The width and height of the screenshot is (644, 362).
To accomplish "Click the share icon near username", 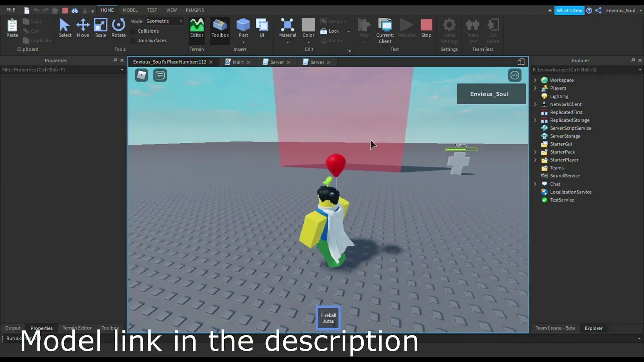I will tap(598, 10).
